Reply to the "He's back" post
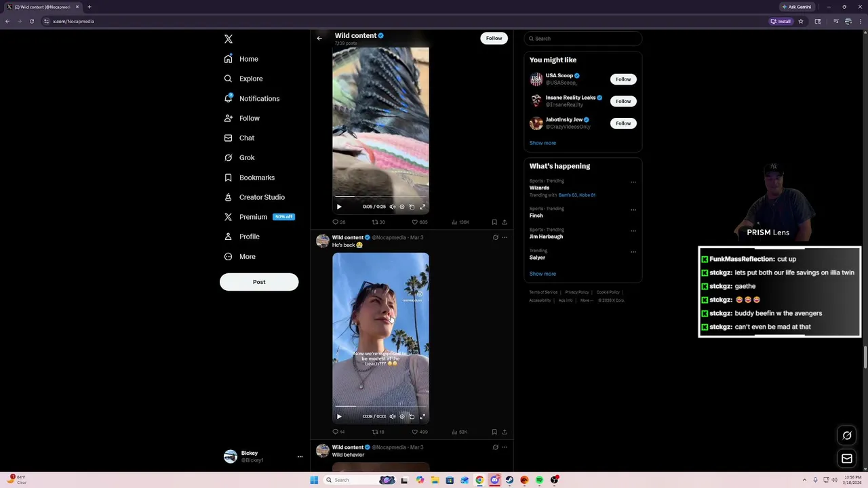The image size is (868, 488). (338, 432)
